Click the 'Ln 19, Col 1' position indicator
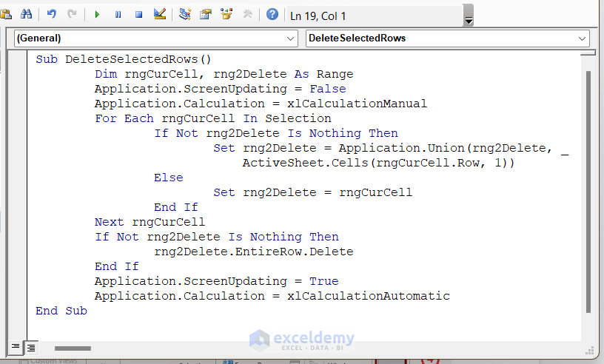 coord(318,16)
